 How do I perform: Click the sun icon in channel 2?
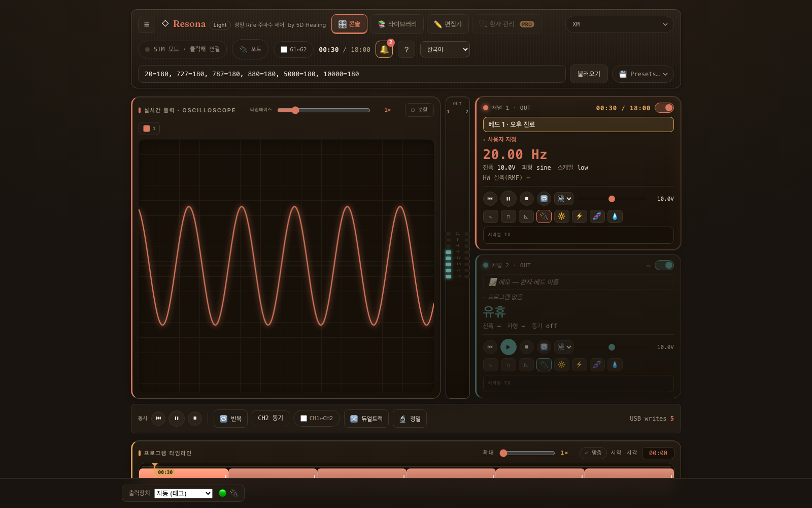tap(562, 365)
